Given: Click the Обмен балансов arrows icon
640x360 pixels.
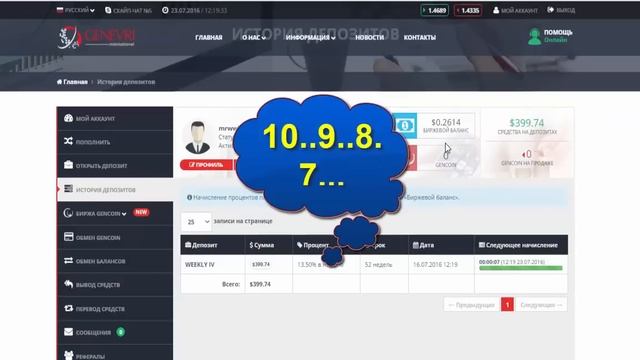Looking at the screenshot, I should tap(68, 260).
